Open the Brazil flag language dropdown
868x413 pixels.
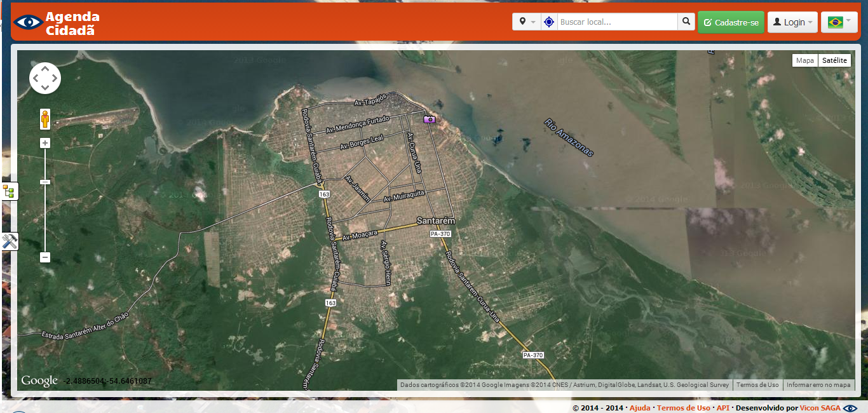839,22
